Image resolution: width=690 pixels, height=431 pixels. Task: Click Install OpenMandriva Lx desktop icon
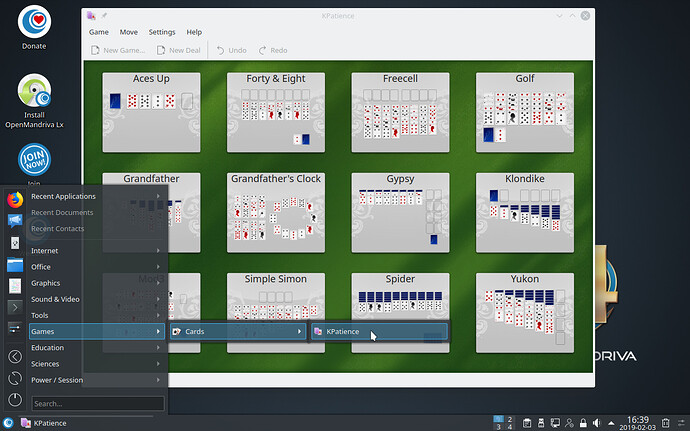[34, 101]
